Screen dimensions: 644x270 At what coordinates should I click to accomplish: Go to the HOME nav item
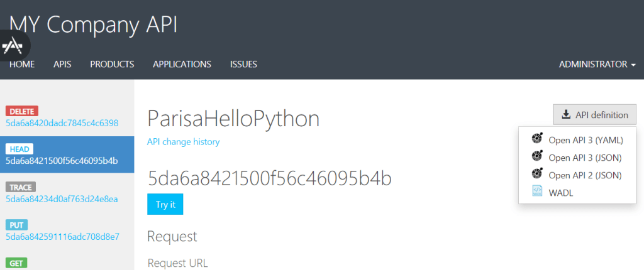22,64
